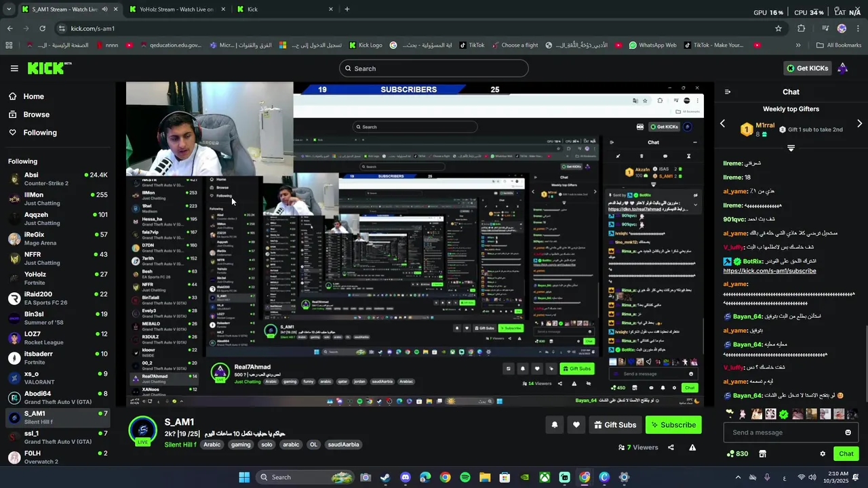Open iRaid200 channel in Following list
This screenshot has width=868, height=488.
click(58, 298)
